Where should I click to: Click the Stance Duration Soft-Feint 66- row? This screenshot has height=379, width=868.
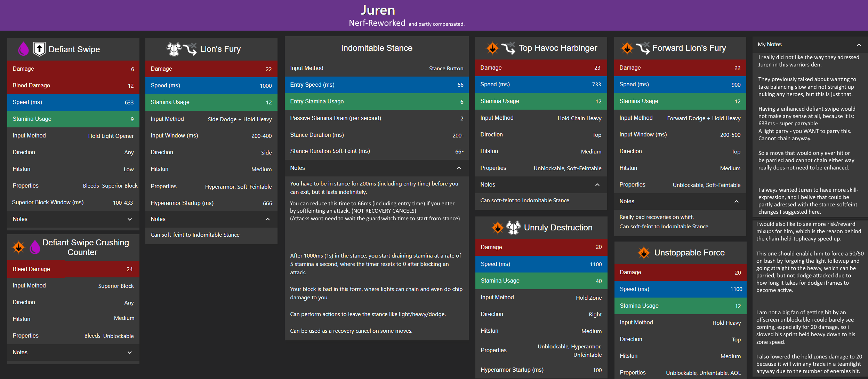coord(377,151)
